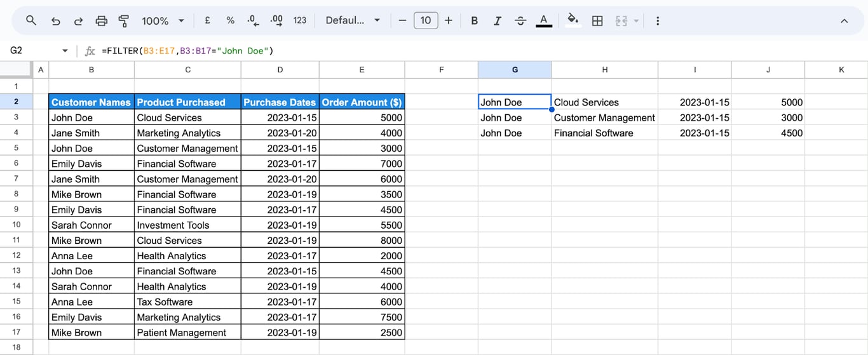The image size is (868, 355).
Task: Click the formula bar FILTER formula
Action: [187, 51]
